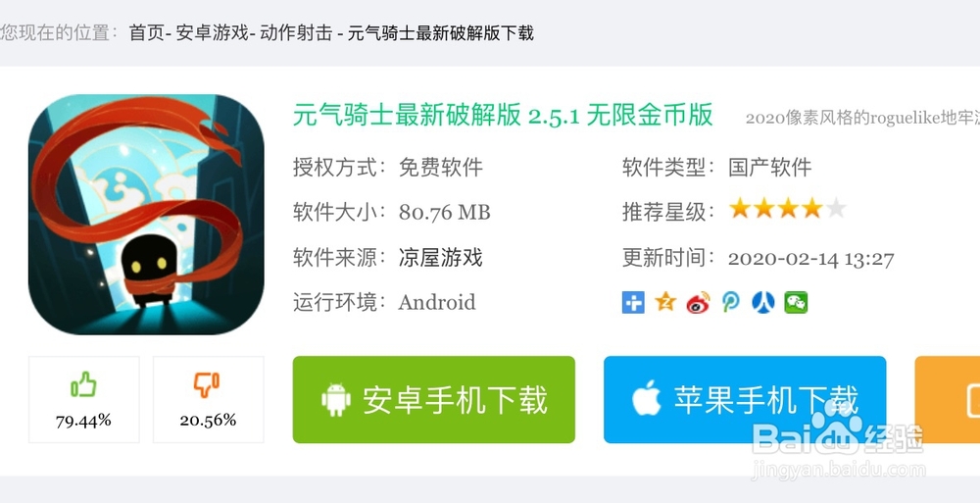Share to Sina Weibo icon
Screen dimensions: 980x503
pos(698,303)
